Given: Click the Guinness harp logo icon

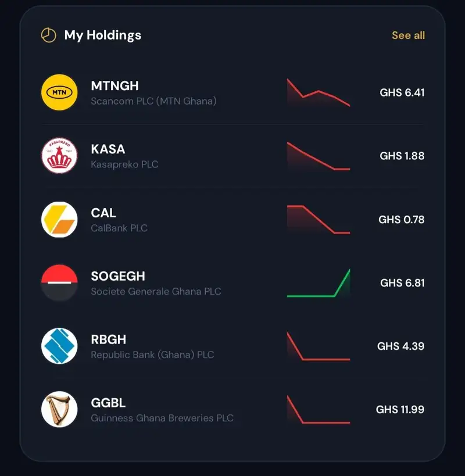Looking at the screenshot, I should (x=59, y=409).
